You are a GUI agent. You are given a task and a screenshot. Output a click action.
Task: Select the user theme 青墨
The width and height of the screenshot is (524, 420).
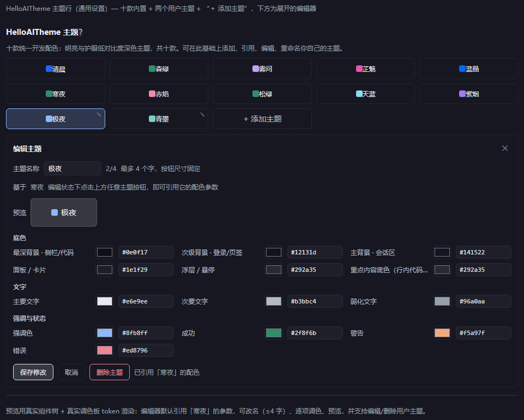coord(159,119)
